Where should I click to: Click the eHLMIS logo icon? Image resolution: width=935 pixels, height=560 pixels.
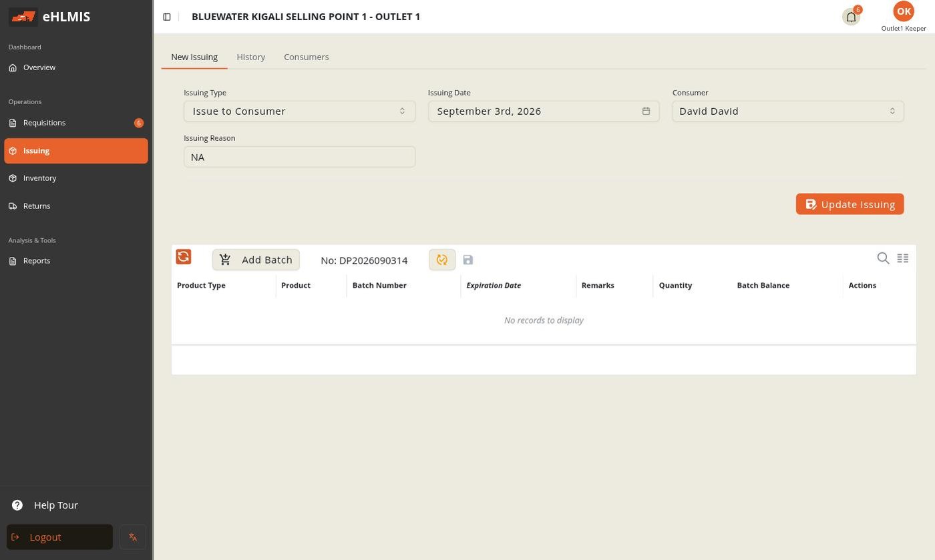coord(23,17)
